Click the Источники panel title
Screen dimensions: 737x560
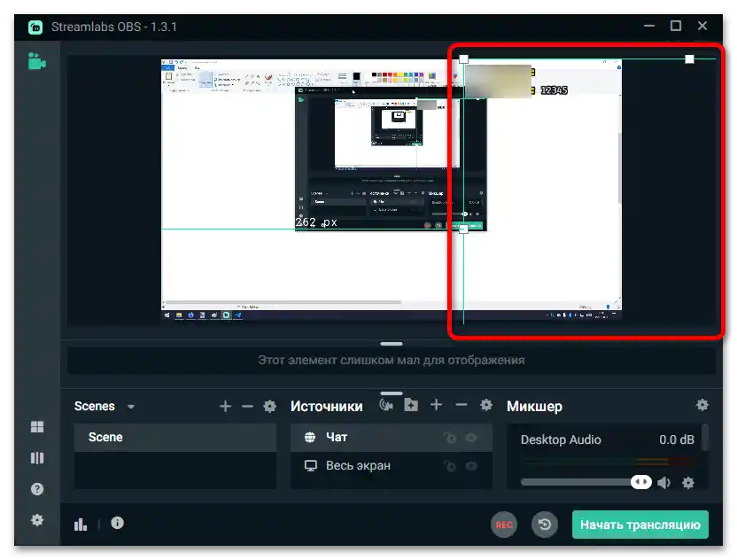pos(327,406)
